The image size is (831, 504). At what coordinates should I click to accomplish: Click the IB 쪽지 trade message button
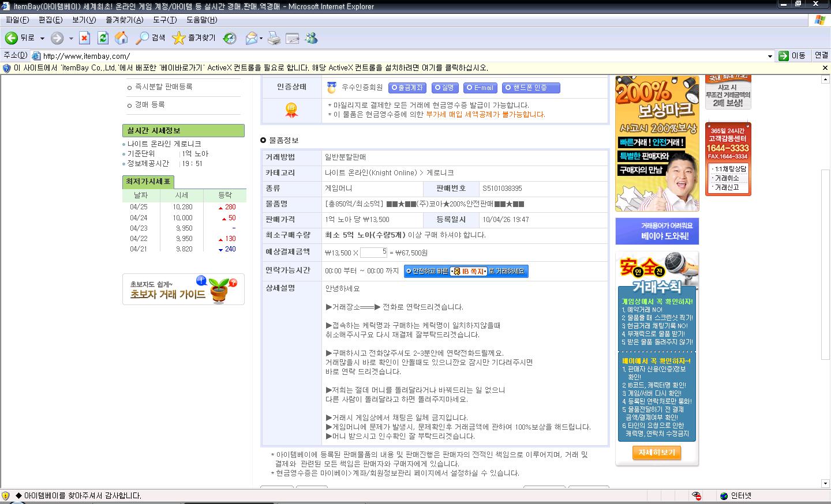click(x=466, y=271)
